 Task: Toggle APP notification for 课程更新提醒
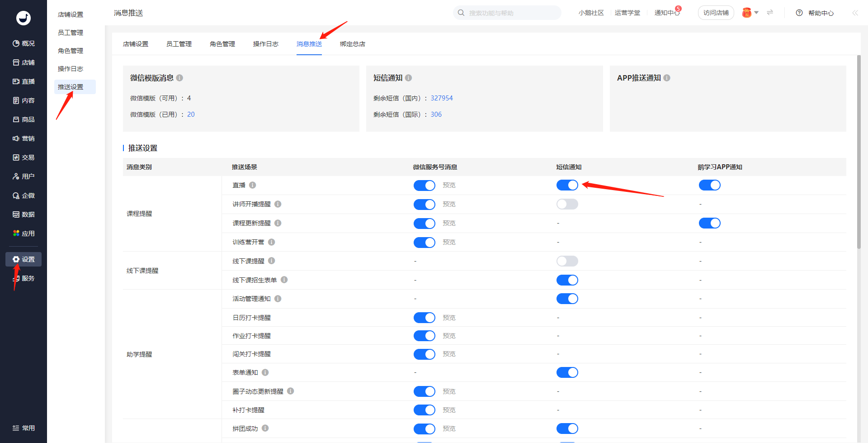tap(710, 223)
